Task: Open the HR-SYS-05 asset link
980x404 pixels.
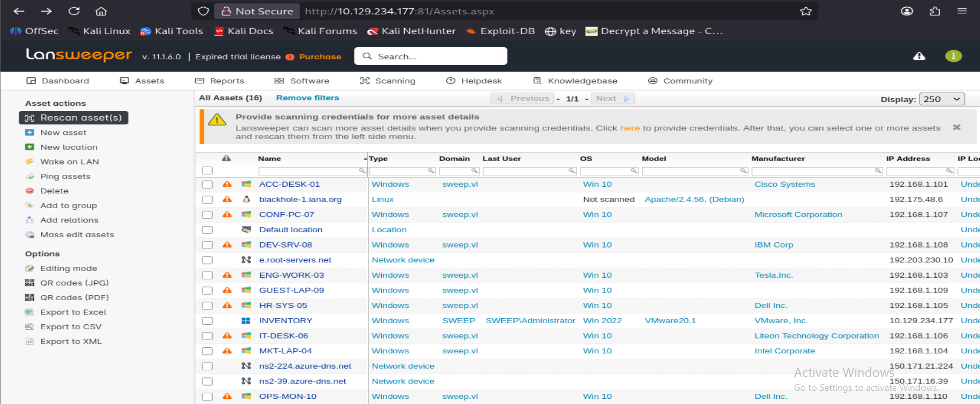Action: point(283,305)
